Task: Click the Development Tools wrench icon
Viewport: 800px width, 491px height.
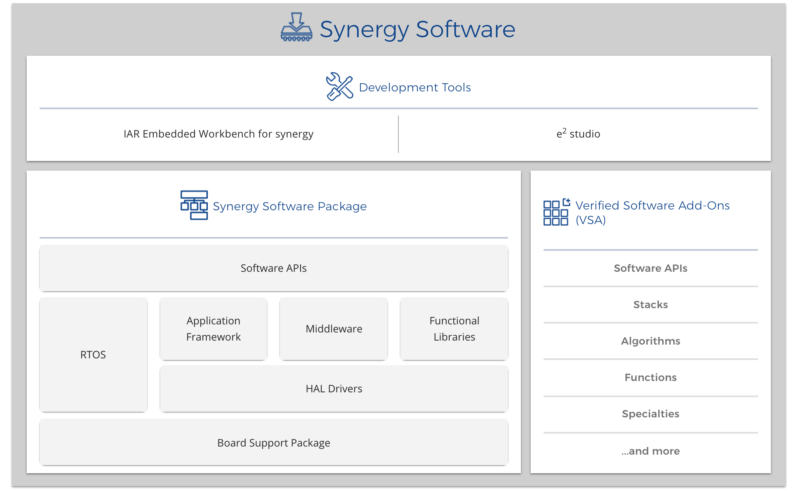Action: 340,87
